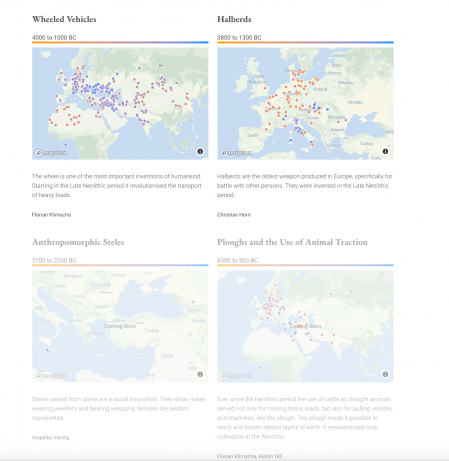Viewport: 449px width, 461px height.
Task: Click Mapbox logo on Ploughs map
Action: [x=236, y=376]
